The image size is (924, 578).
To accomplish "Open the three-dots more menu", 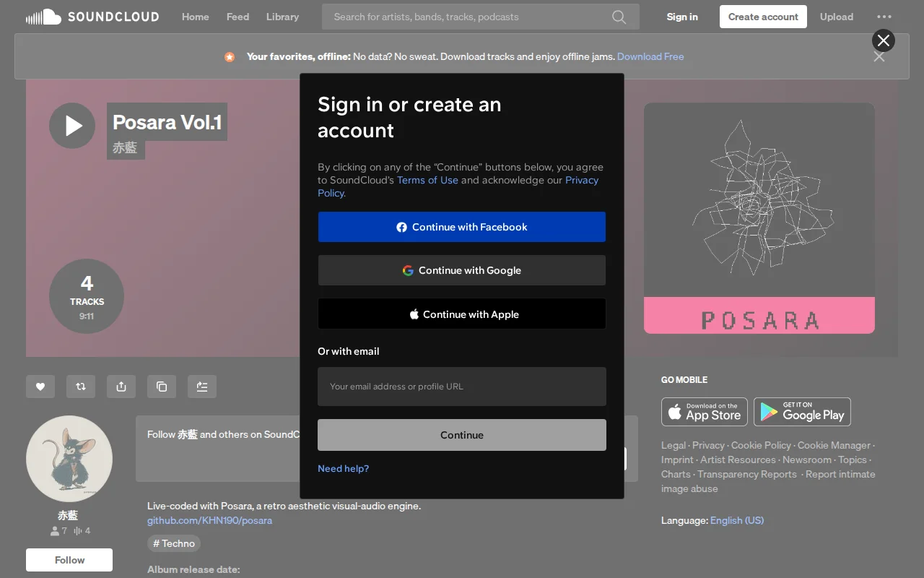I will click(884, 17).
